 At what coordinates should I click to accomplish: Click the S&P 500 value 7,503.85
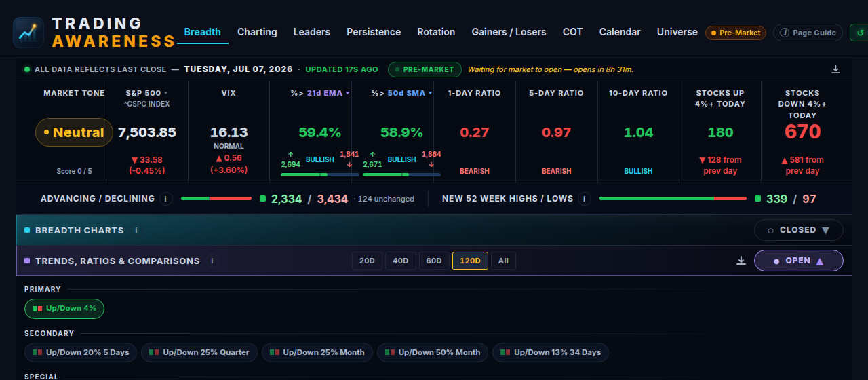(x=147, y=132)
